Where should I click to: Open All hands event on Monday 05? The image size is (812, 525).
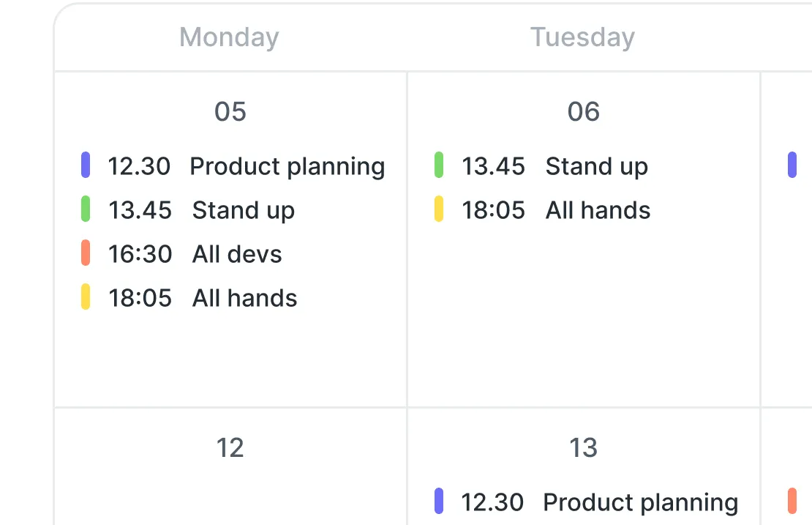[189, 298]
